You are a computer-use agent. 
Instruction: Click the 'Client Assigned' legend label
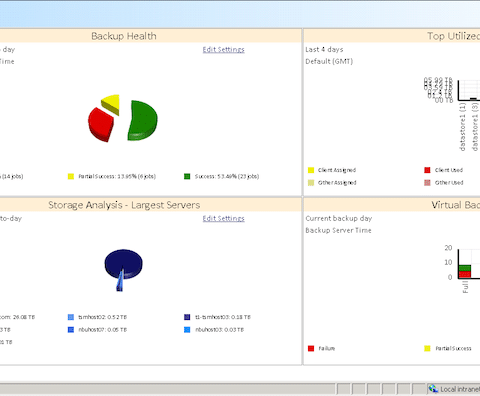pos(337,170)
